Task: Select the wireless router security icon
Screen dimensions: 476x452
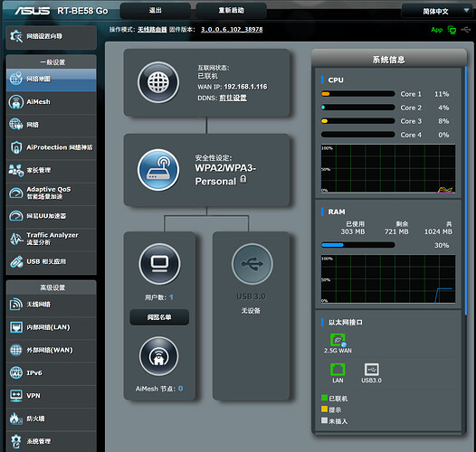Action: point(158,170)
